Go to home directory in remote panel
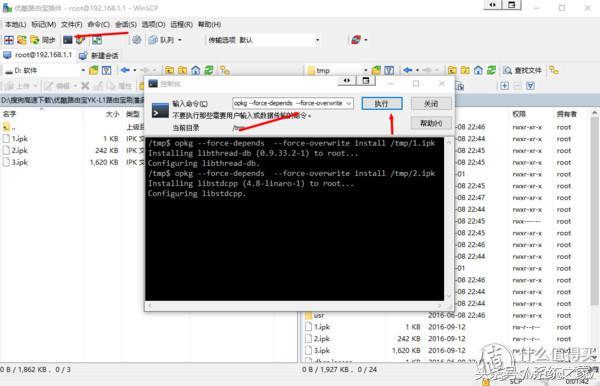600x386 pixels. pos(478,70)
